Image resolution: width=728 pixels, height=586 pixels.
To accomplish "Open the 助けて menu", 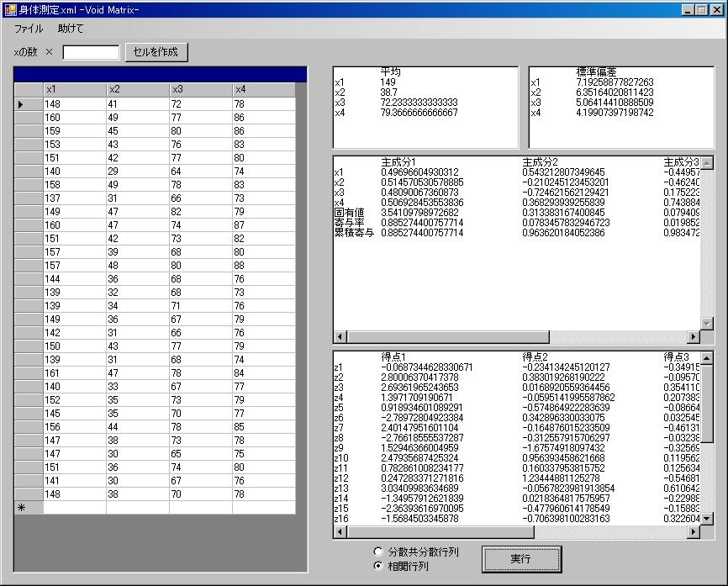I will (71, 29).
